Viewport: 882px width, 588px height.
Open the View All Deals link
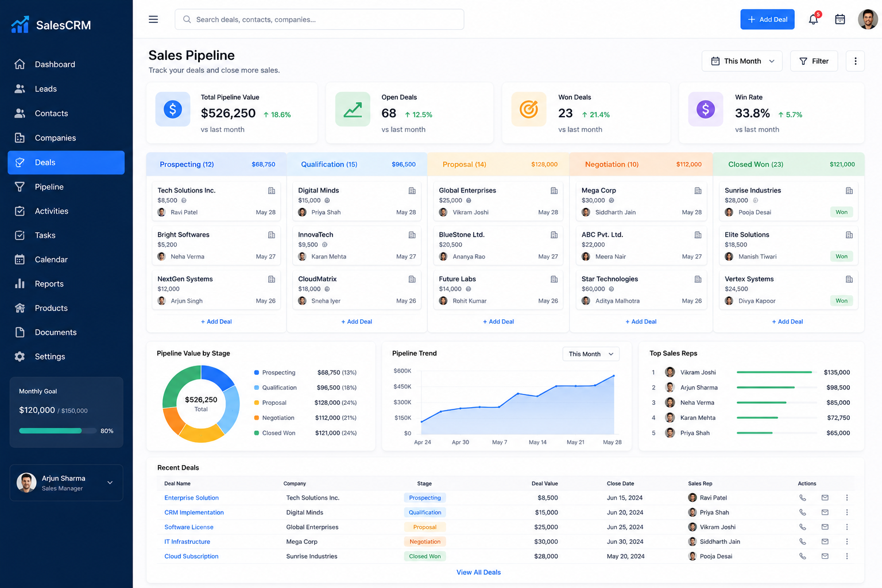coord(478,572)
